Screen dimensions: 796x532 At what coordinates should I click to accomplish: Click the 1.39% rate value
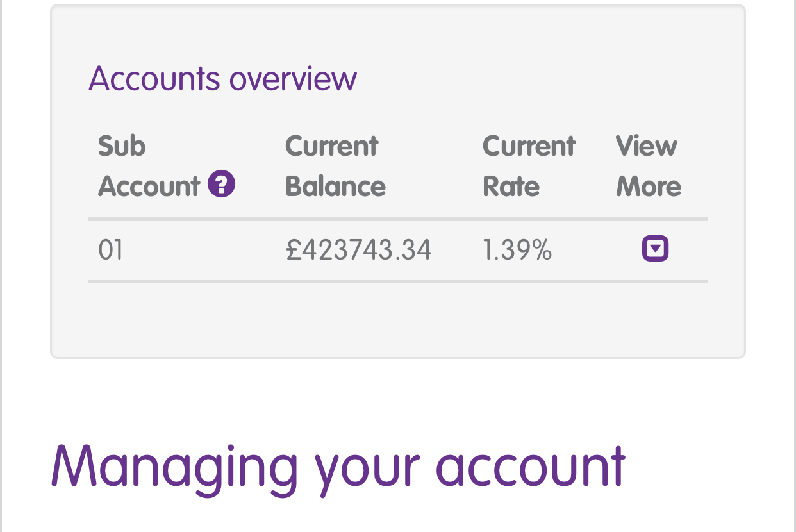[517, 249]
